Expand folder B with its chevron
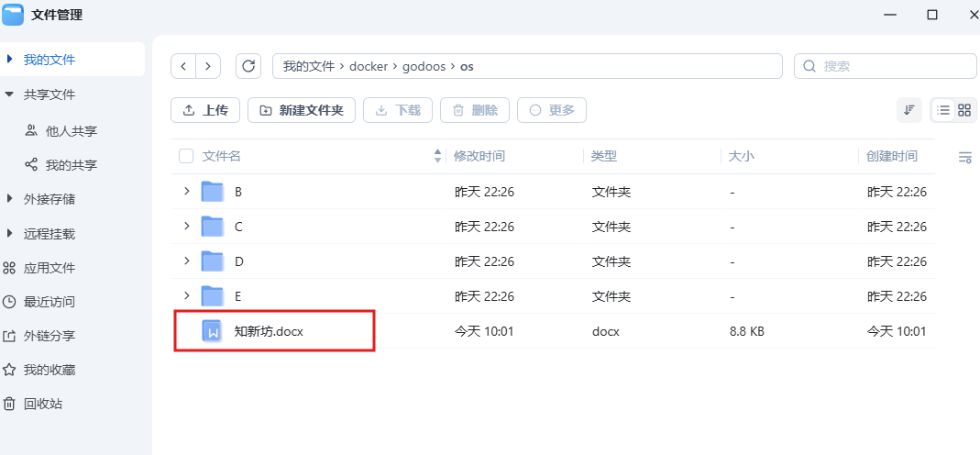Screen dimensions: 980x455 [186, 192]
